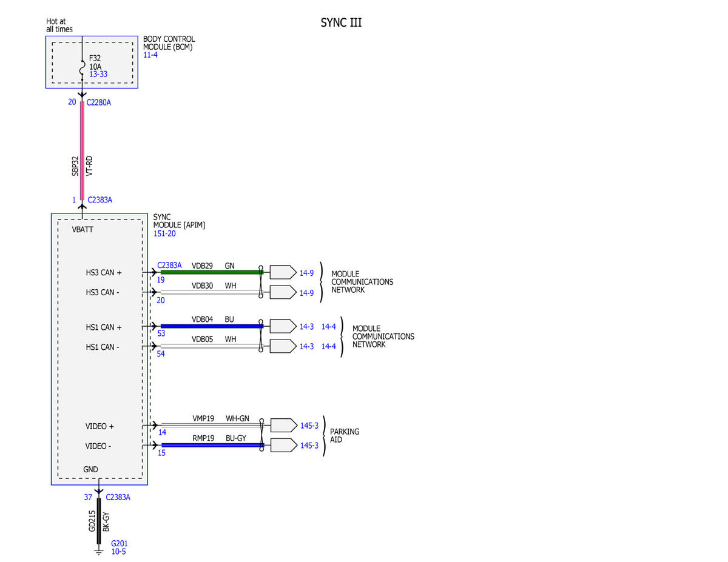The height and width of the screenshot is (562, 728).
Task: Click pin number 15 on VIDEO -
Action: click(162, 453)
